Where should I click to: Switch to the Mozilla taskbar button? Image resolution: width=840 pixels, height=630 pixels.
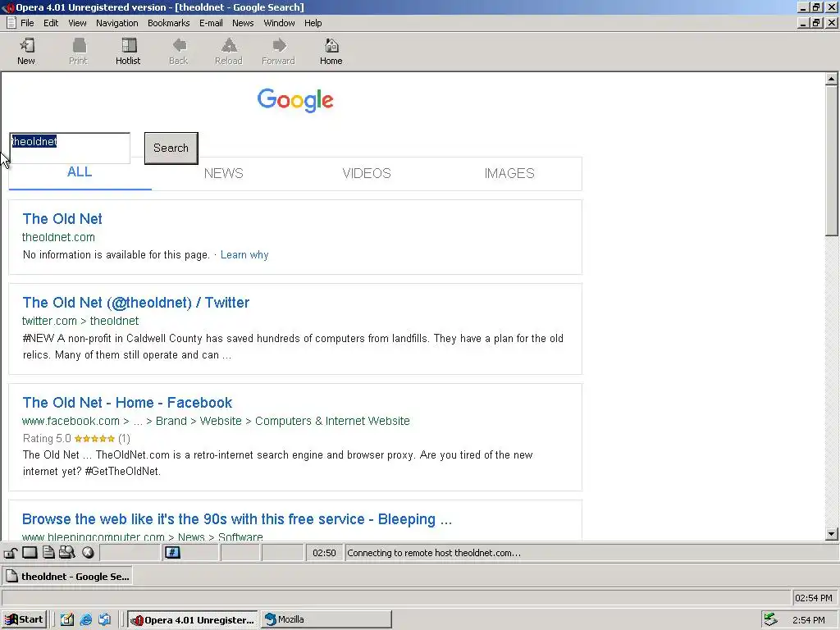coord(326,620)
